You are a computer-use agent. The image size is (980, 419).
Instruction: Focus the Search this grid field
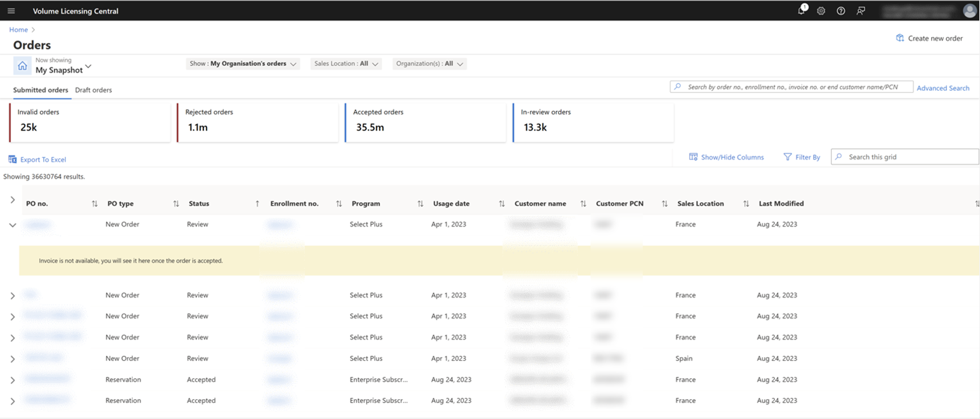point(905,157)
